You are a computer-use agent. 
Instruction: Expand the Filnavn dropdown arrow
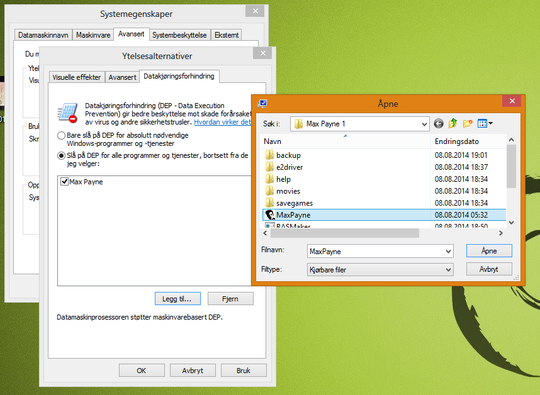coord(448,251)
